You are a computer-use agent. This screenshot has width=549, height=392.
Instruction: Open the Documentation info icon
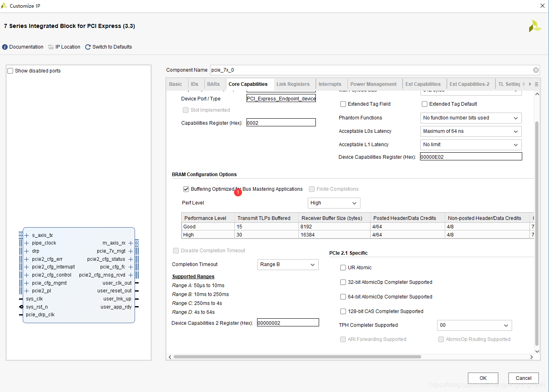click(x=5, y=47)
